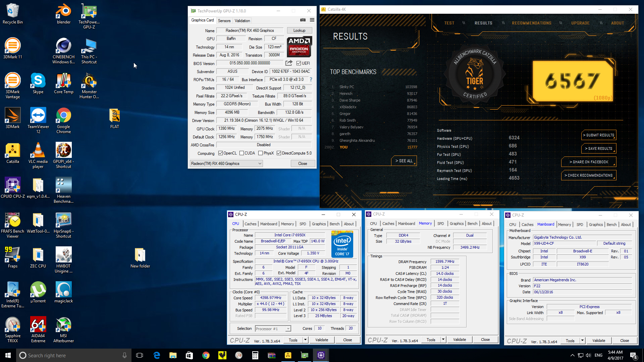Open Sapphire TRIXX desktop icon
The height and width of the screenshot is (362, 644).
(x=13, y=330)
